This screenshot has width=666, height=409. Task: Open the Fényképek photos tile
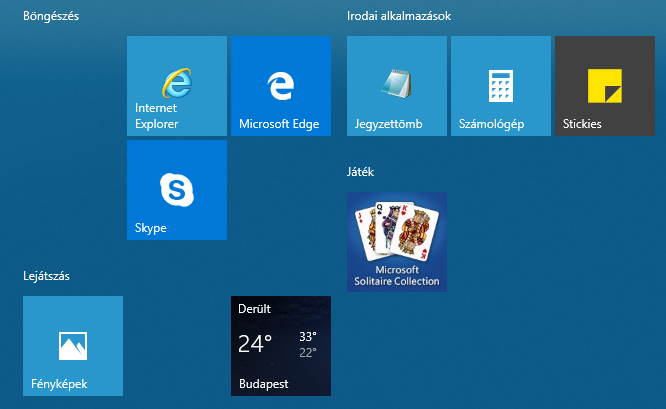click(73, 346)
